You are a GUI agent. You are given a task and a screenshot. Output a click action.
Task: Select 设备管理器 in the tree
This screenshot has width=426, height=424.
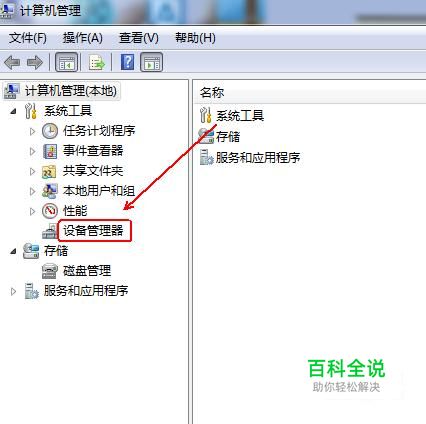pos(94,231)
